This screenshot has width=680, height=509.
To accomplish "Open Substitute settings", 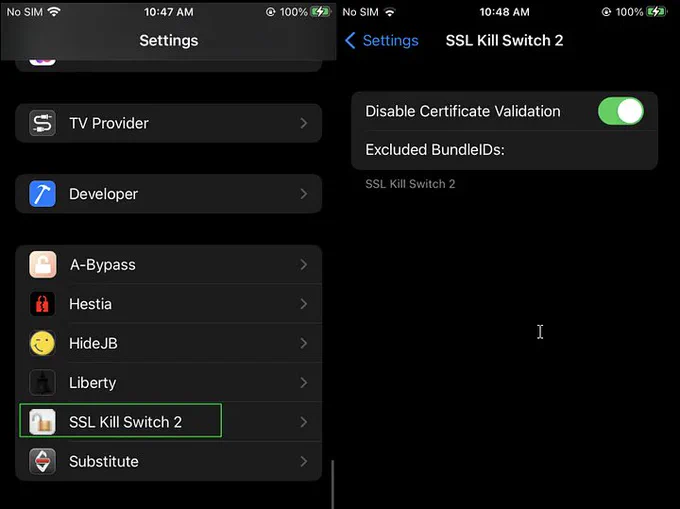I will point(169,461).
